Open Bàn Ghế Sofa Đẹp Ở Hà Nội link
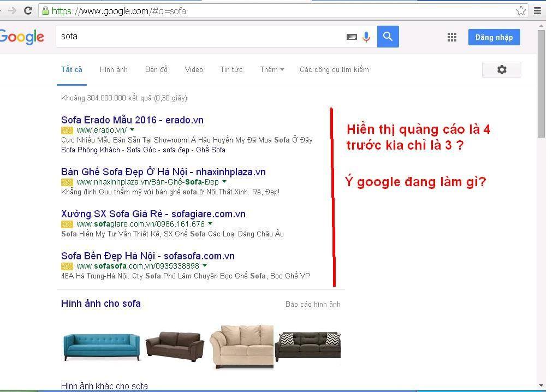The width and height of the screenshot is (559, 392). 163,172
